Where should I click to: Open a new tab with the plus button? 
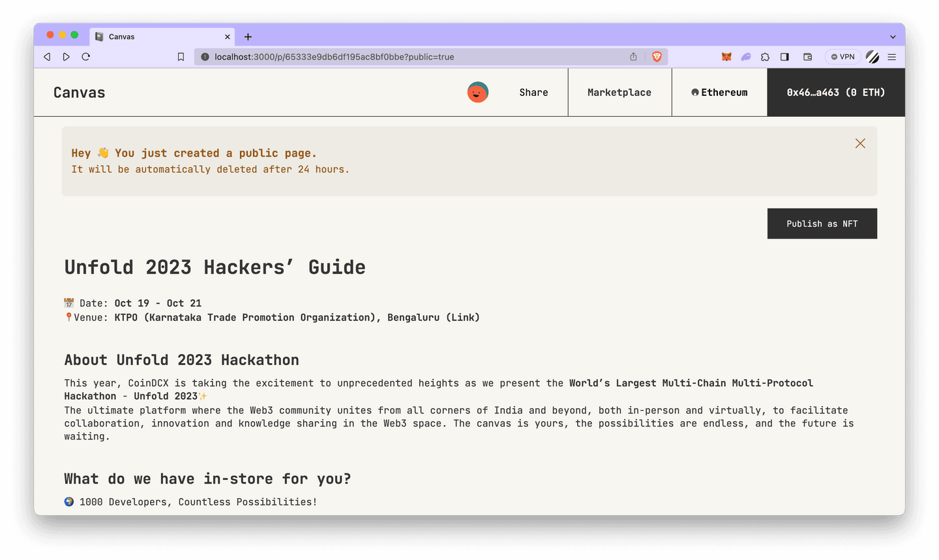[x=248, y=37]
